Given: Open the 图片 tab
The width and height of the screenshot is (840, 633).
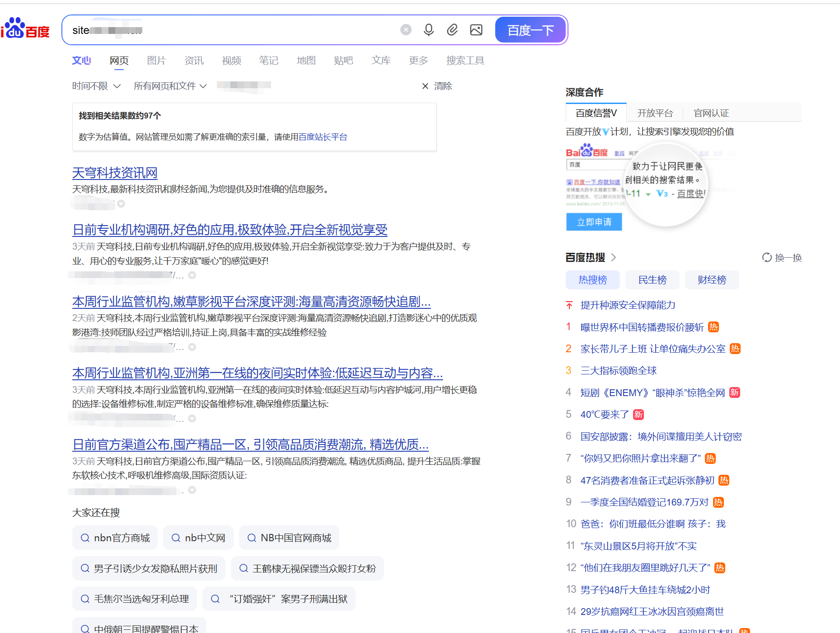Looking at the screenshot, I should point(157,61).
